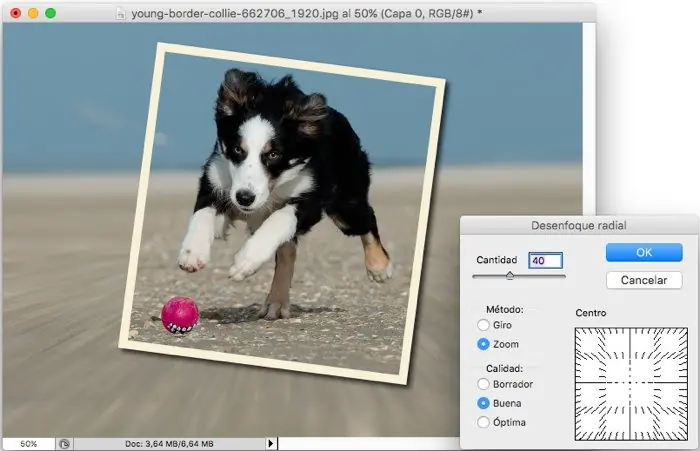
Task: Close the document window with red button
Action: click(x=14, y=13)
